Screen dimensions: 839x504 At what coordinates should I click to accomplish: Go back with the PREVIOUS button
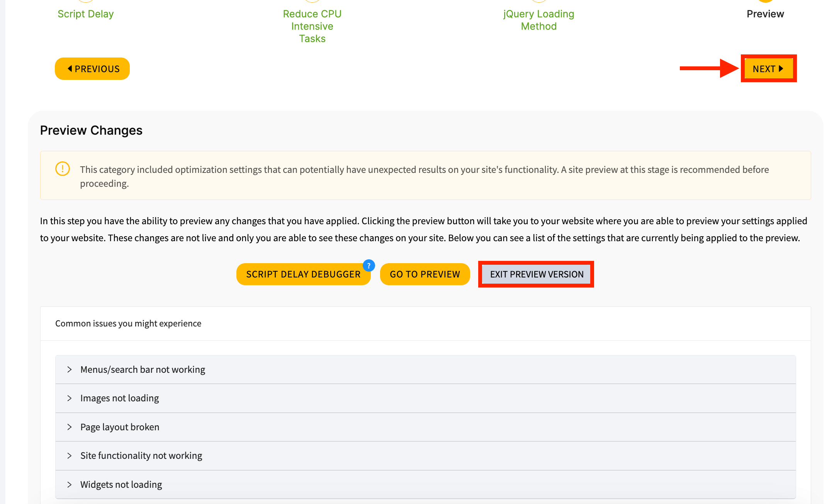coord(92,69)
